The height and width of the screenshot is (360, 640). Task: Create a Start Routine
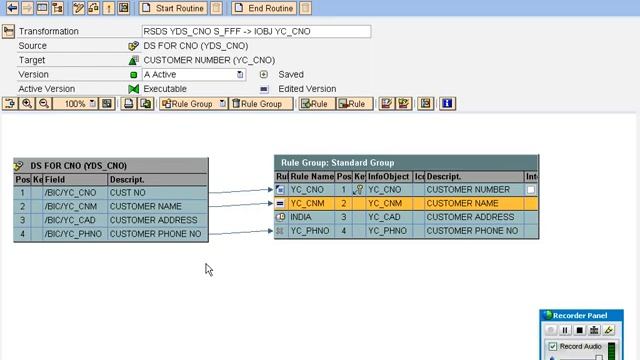[x=173, y=8]
